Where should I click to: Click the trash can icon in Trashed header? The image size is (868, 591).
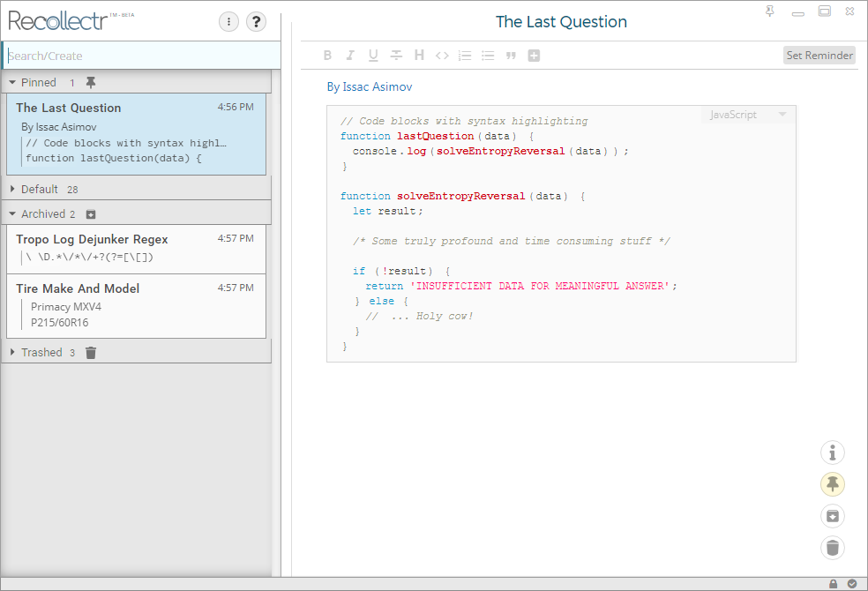[x=91, y=353]
